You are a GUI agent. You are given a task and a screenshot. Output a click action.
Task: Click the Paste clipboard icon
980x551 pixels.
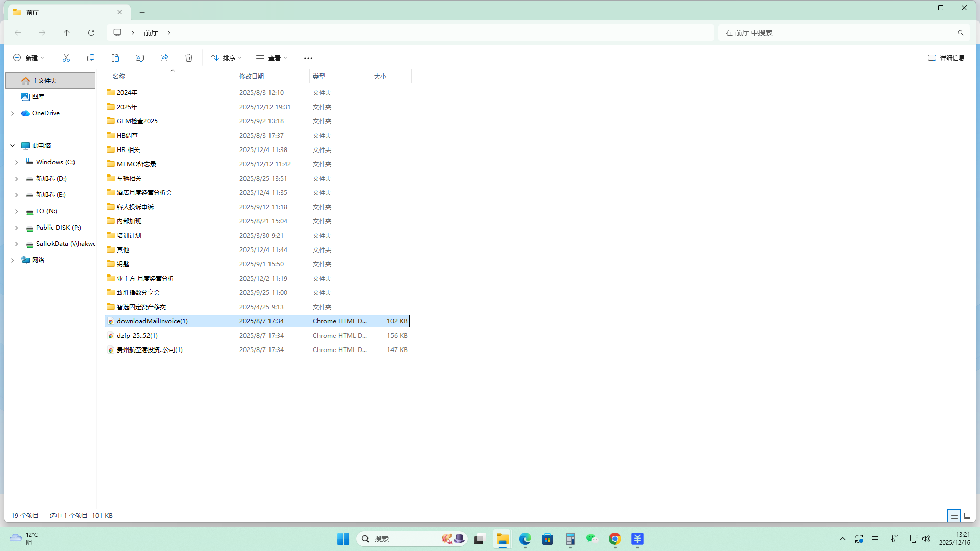(x=115, y=58)
